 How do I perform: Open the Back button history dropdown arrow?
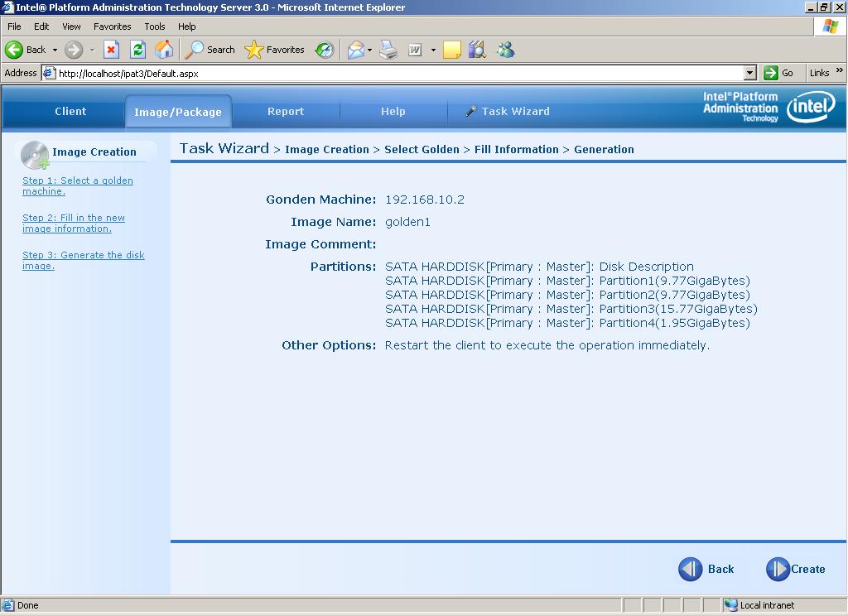click(x=55, y=50)
